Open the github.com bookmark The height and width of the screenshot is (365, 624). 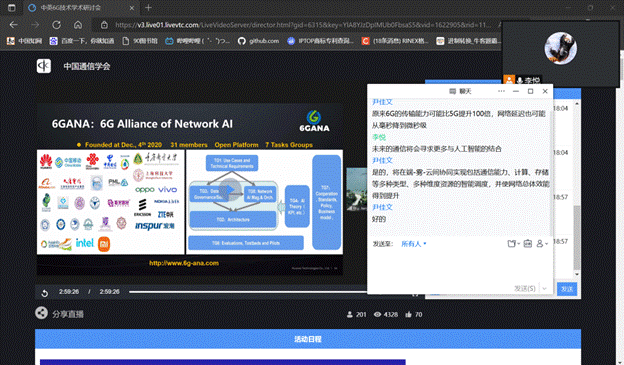pos(259,41)
